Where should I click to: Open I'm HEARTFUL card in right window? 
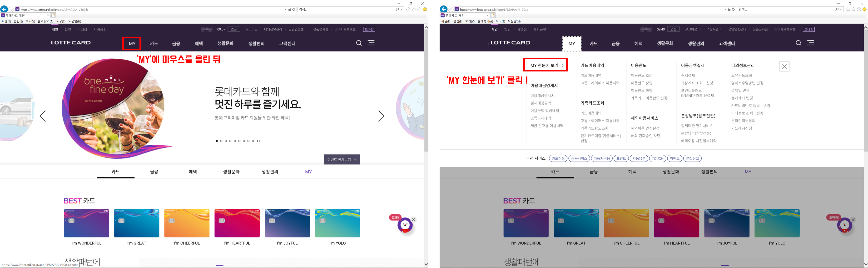676,223
